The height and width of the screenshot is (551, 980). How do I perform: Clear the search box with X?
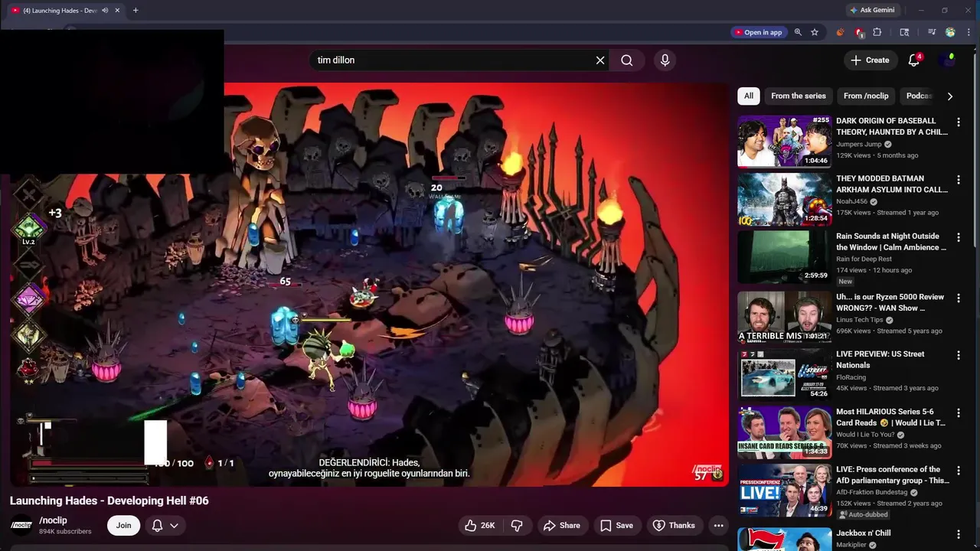click(x=600, y=60)
